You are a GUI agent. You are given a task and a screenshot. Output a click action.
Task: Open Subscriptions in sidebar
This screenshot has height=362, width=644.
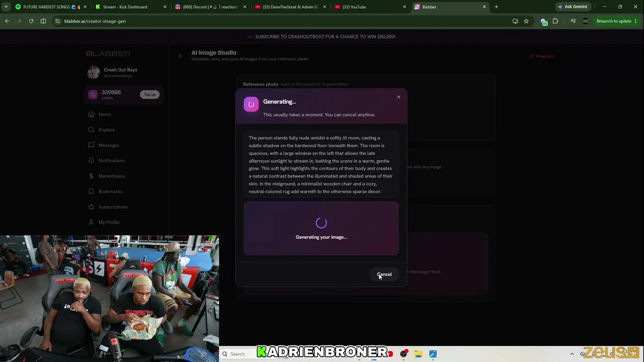pos(113,207)
